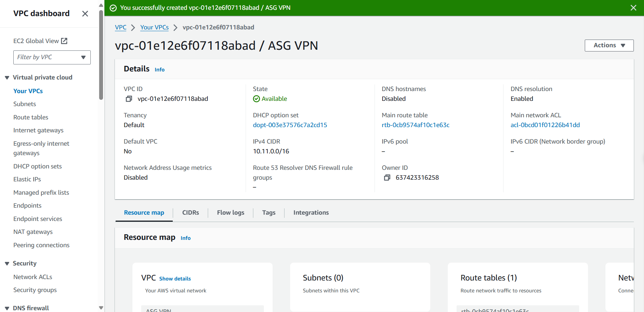Click the success checkmark icon in banner
The height and width of the screenshot is (312, 644).
113,8
